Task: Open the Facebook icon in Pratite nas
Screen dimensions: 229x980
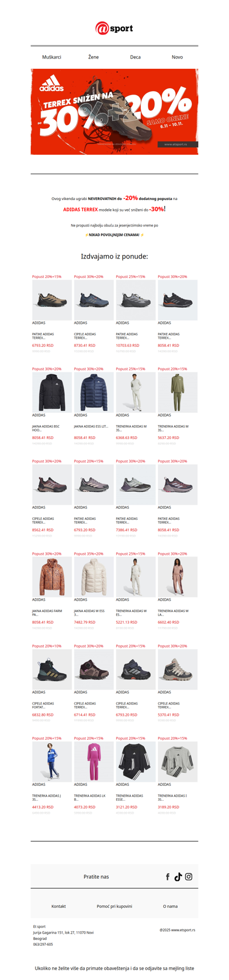Action: (168, 877)
